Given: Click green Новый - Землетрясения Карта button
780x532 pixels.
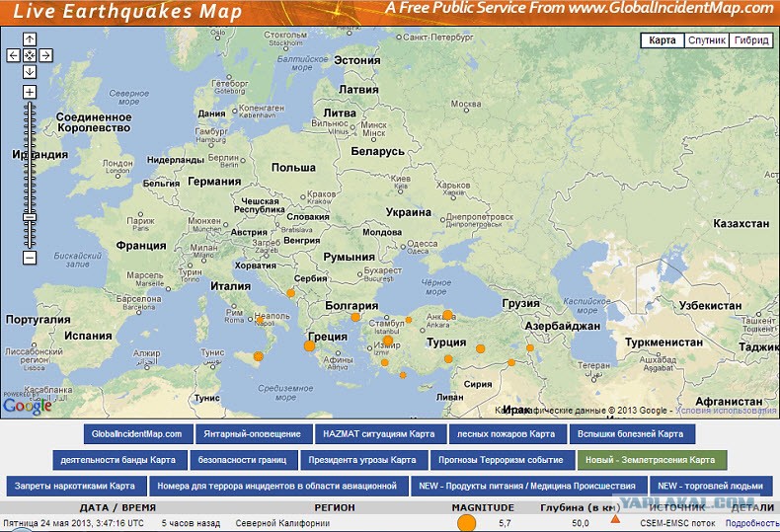Looking at the screenshot, I should 651,460.
